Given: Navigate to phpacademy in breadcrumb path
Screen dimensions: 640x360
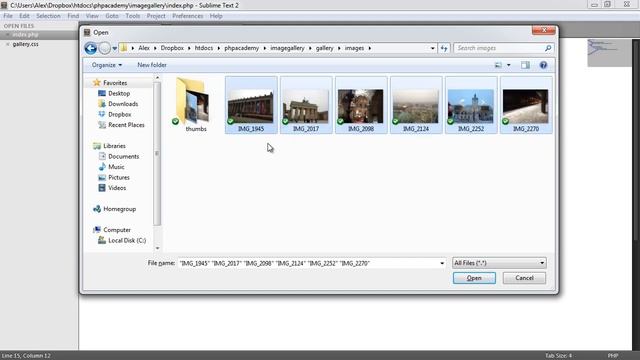Looking at the screenshot, I should click(x=241, y=48).
